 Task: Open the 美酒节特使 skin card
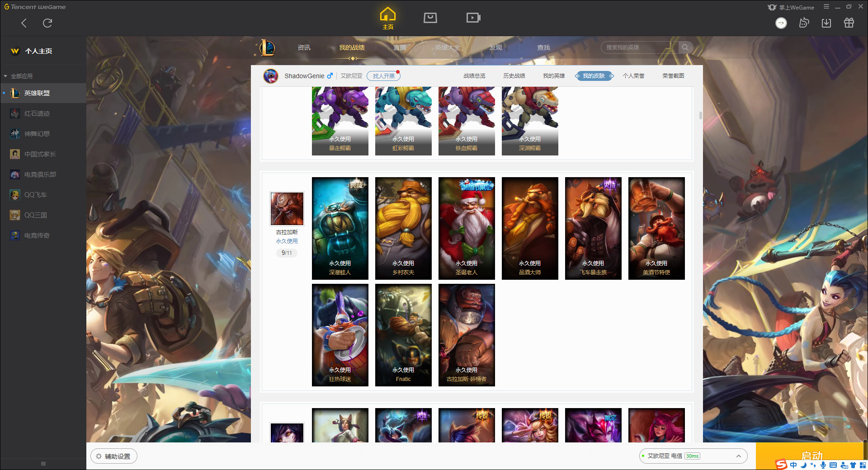pos(656,228)
